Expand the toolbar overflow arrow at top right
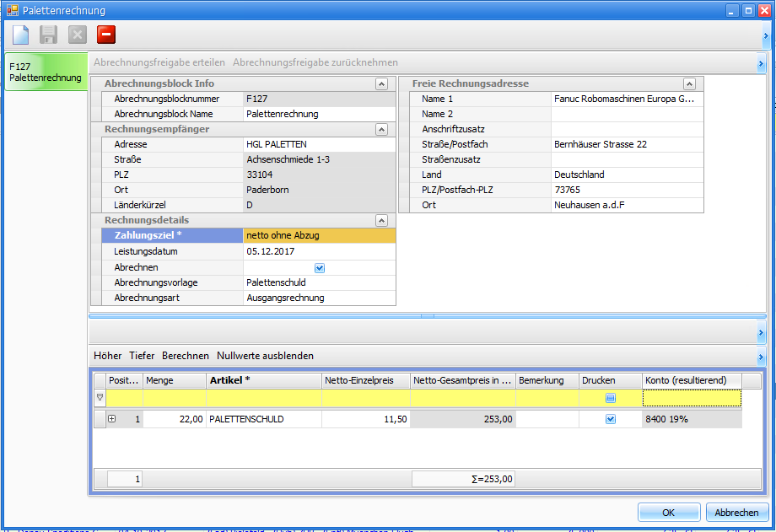 click(x=765, y=35)
